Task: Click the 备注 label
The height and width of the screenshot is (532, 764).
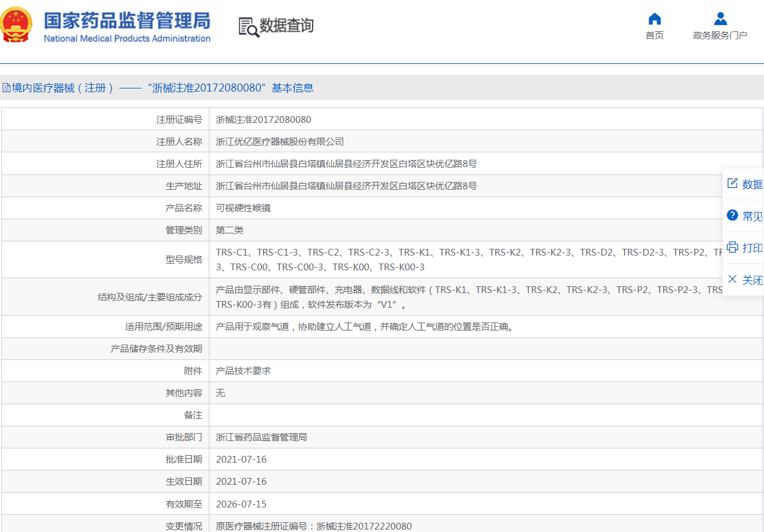Action: 193,415
